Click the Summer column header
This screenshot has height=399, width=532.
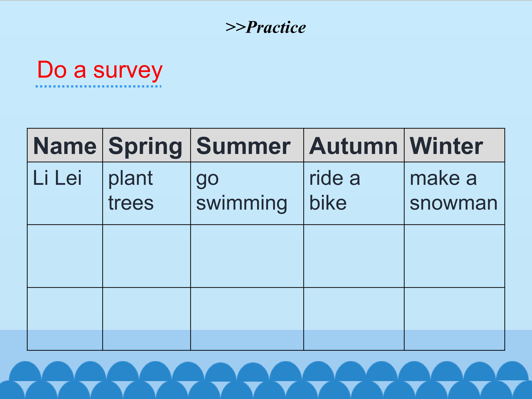pyautogui.click(x=247, y=145)
